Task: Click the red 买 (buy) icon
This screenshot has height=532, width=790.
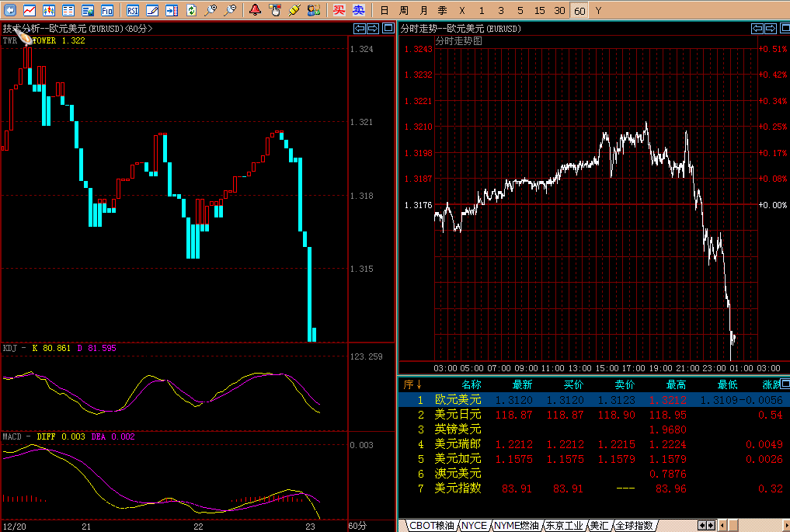Action: pos(339,10)
